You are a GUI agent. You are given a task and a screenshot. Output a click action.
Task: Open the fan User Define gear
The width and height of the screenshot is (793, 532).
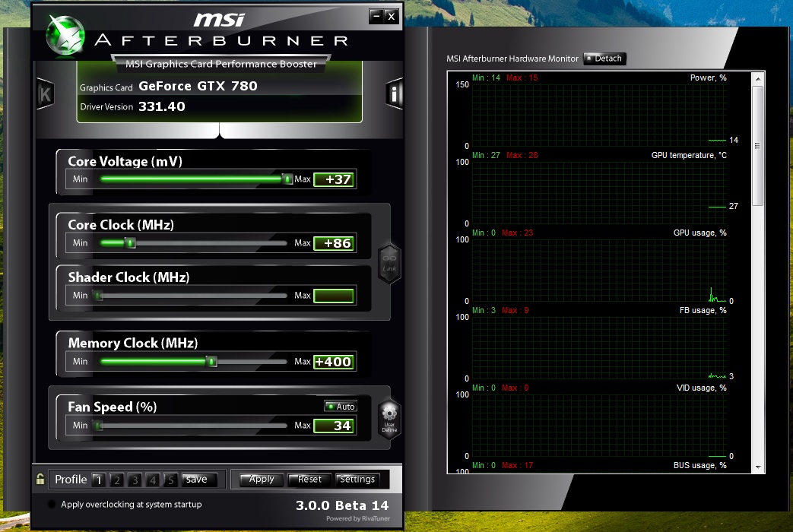pos(389,418)
